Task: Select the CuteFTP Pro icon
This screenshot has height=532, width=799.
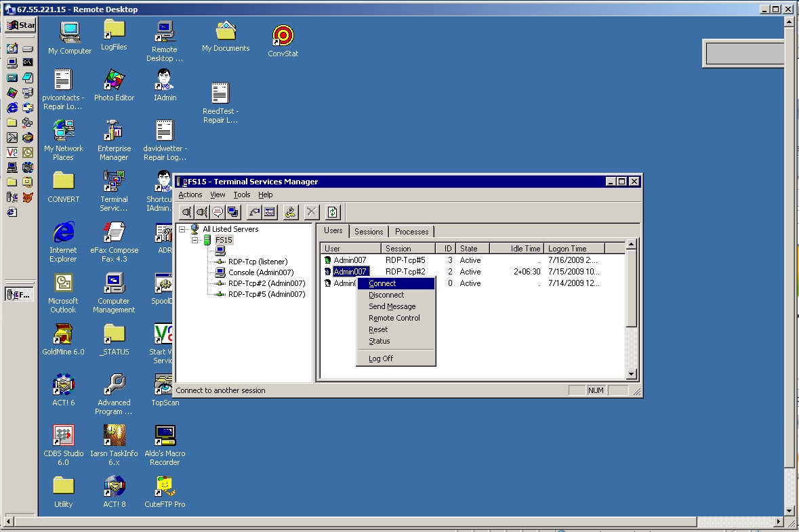Action: point(165,492)
